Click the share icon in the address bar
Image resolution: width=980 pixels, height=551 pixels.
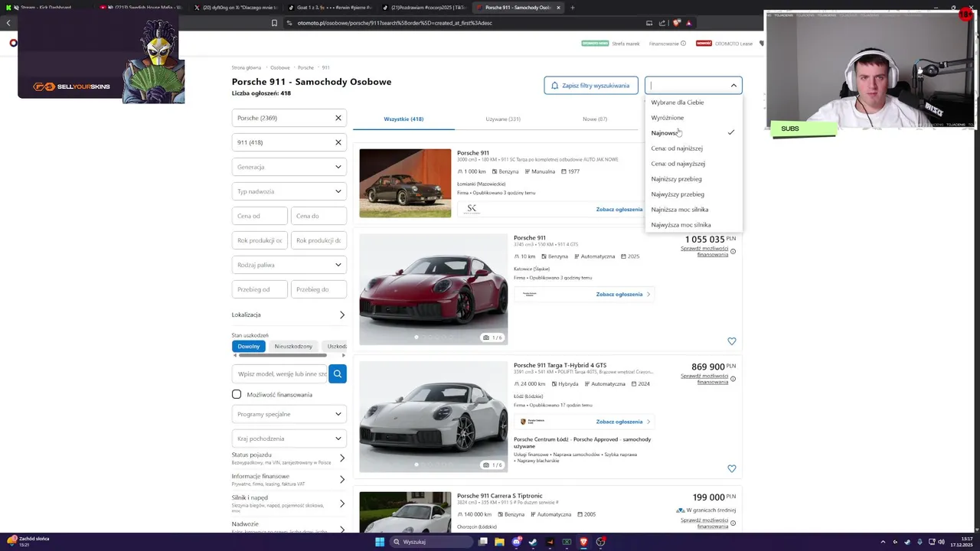[662, 23]
